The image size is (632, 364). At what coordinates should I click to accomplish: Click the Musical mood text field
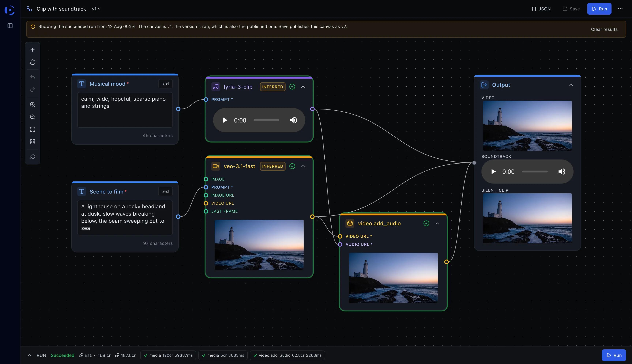point(125,110)
